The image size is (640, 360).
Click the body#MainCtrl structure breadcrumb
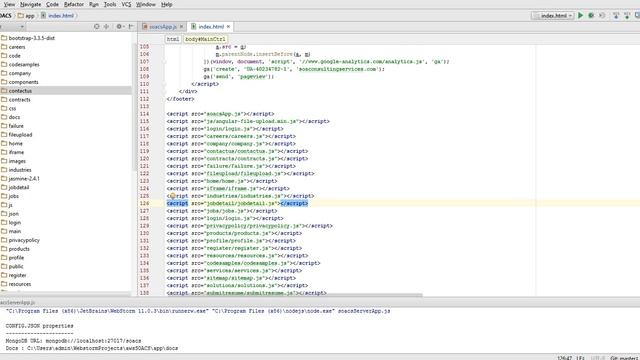(205, 39)
